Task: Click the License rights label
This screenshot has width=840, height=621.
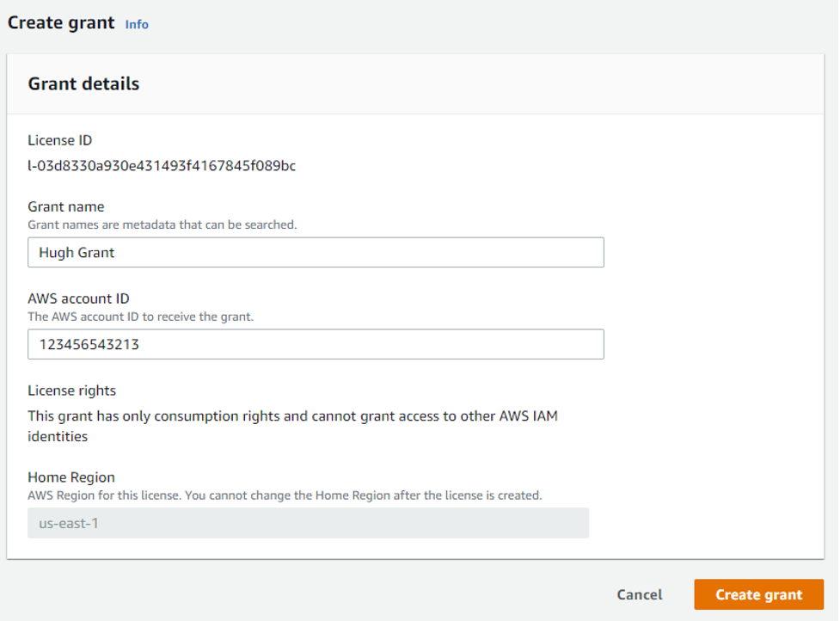Action: (x=71, y=390)
